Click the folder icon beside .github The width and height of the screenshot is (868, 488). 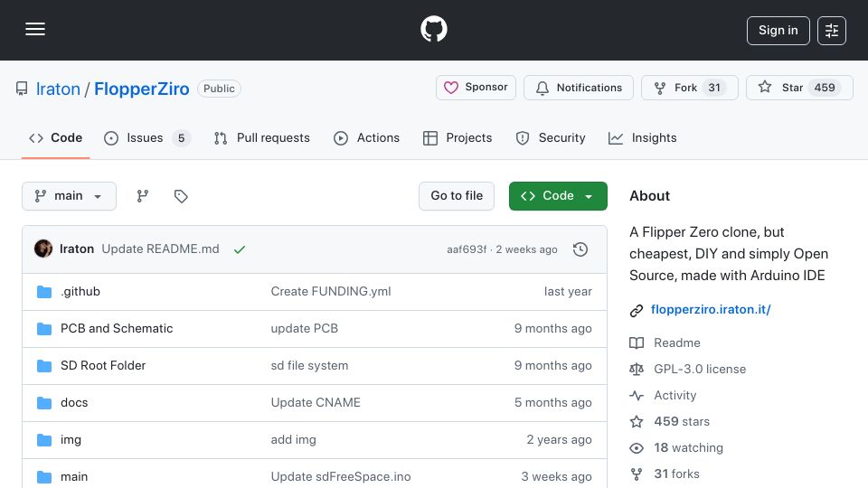click(x=44, y=292)
